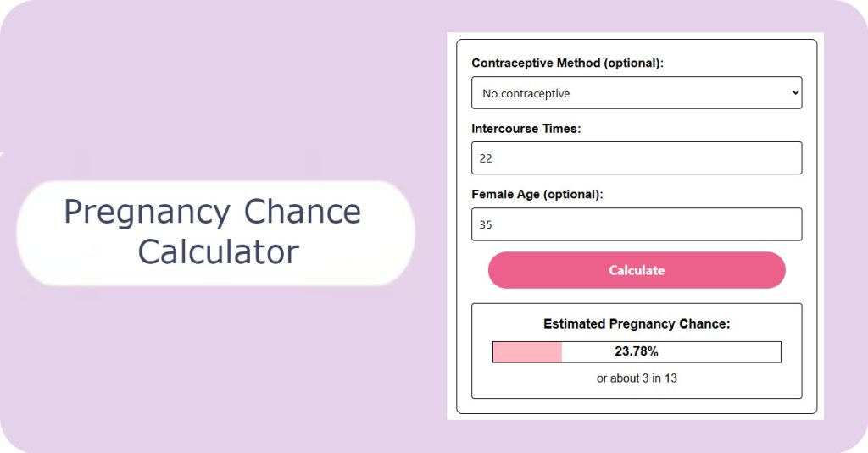This screenshot has width=868, height=453.
Task: Click the pink filled portion of progress bar
Action: 527,352
